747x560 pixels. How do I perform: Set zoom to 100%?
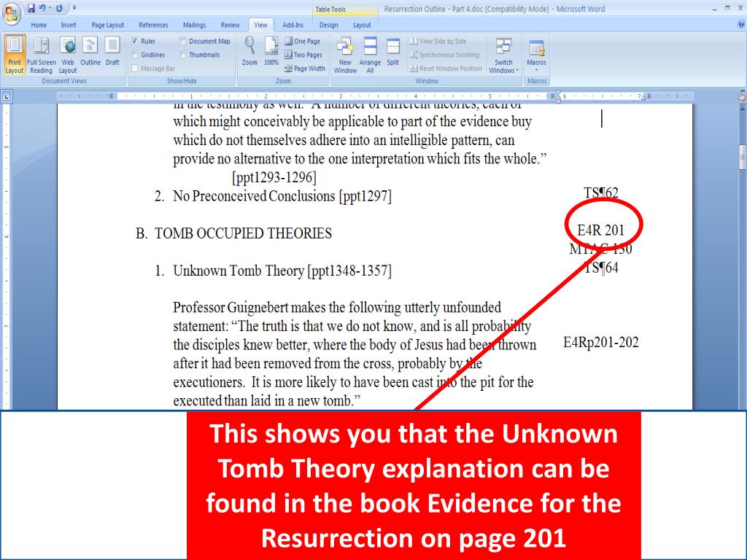[271, 52]
